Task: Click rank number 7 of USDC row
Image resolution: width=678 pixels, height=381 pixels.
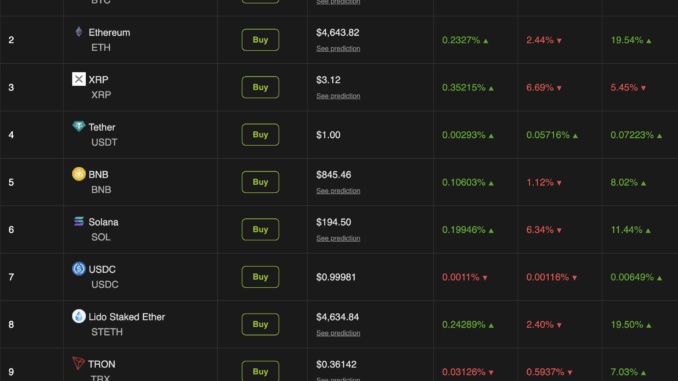Action: point(11,277)
